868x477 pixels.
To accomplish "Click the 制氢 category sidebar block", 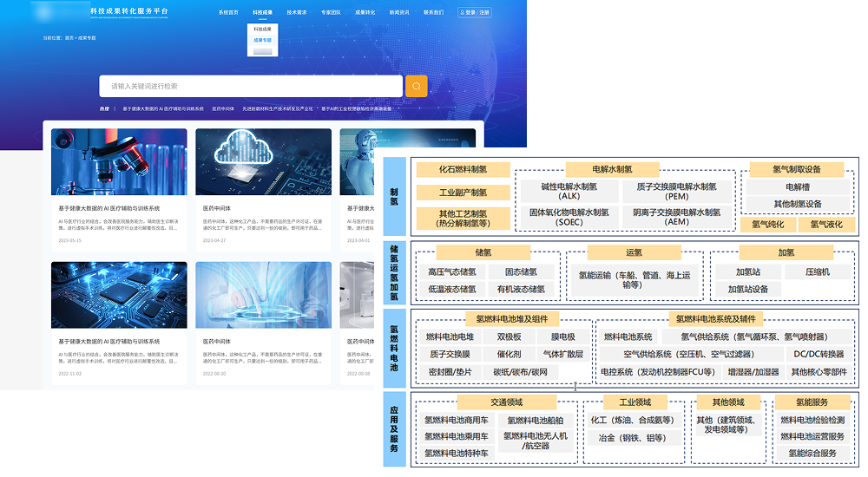I will point(395,197).
